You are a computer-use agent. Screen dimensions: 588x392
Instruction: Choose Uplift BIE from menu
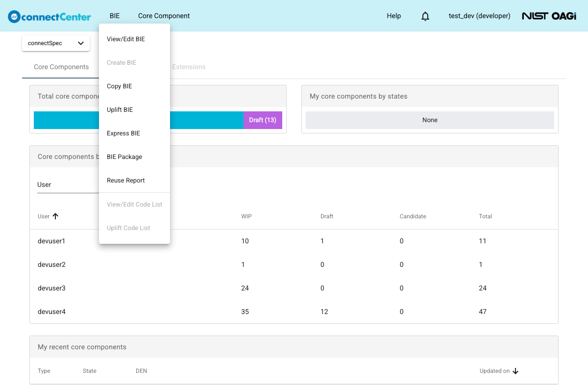[134, 110]
